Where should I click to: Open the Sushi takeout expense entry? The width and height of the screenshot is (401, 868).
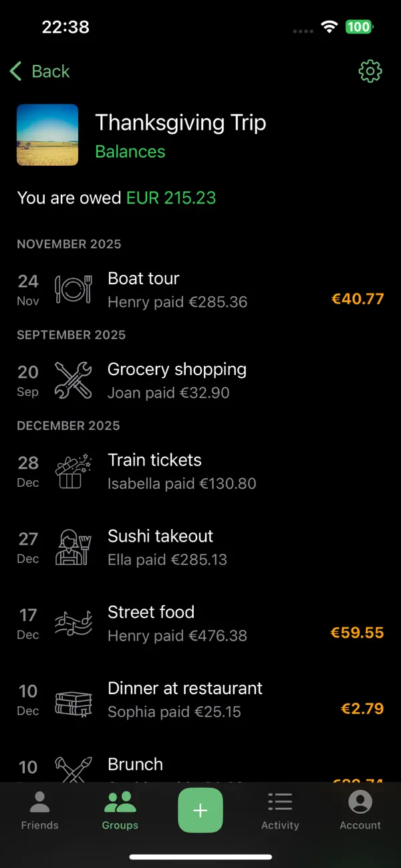click(x=200, y=547)
